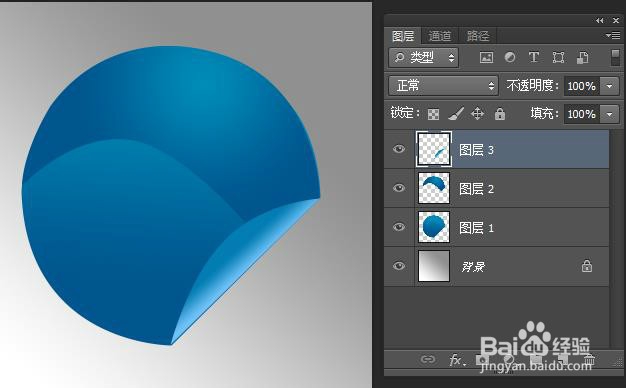Select layer named 图层 1

476,228
